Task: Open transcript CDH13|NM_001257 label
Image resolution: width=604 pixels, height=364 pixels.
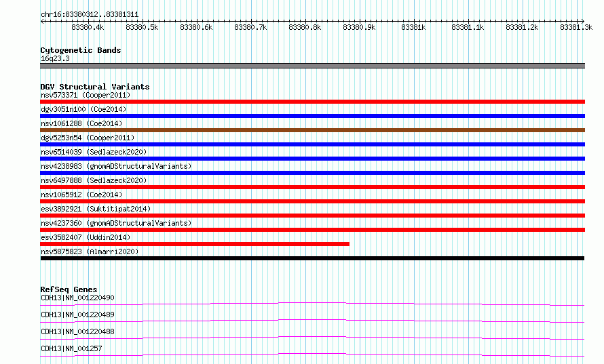Action: pyautogui.click(x=71, y=348)
